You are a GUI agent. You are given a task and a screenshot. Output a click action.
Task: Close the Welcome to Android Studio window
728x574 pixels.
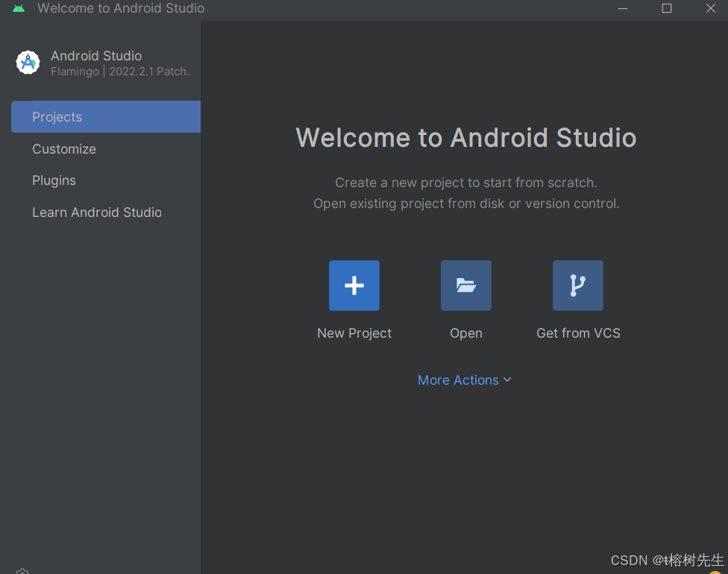click(710, 8)
